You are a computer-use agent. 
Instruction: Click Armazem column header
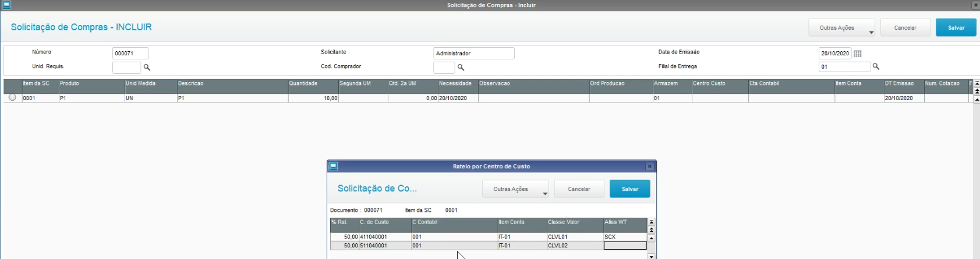(672, 86)
